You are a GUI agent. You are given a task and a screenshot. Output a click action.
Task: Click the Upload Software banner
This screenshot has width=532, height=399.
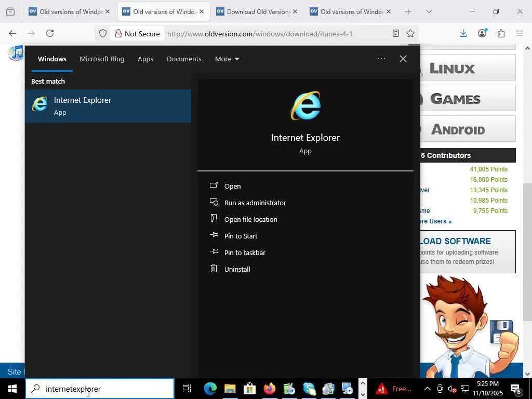click(468, 251)
